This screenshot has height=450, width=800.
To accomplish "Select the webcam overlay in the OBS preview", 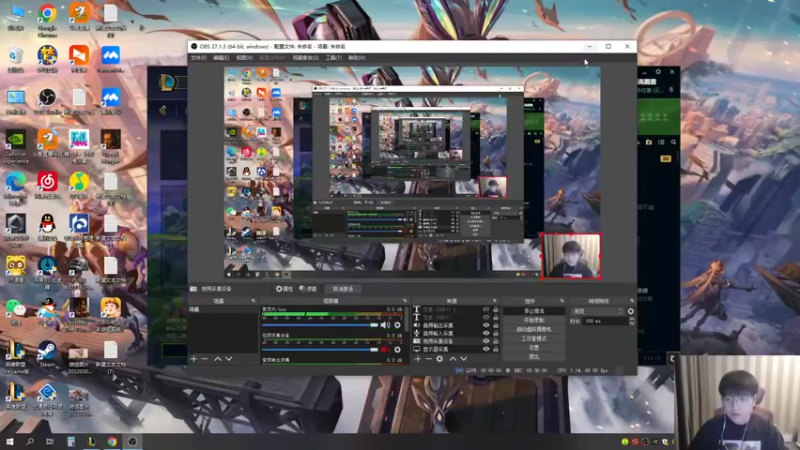I will click(570, 256).
